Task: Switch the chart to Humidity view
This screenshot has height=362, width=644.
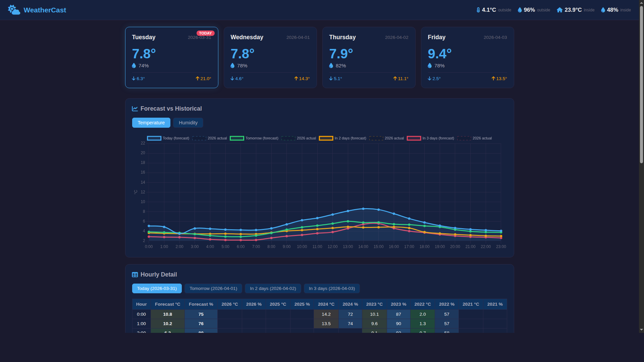Action: [x=188, y=123]
